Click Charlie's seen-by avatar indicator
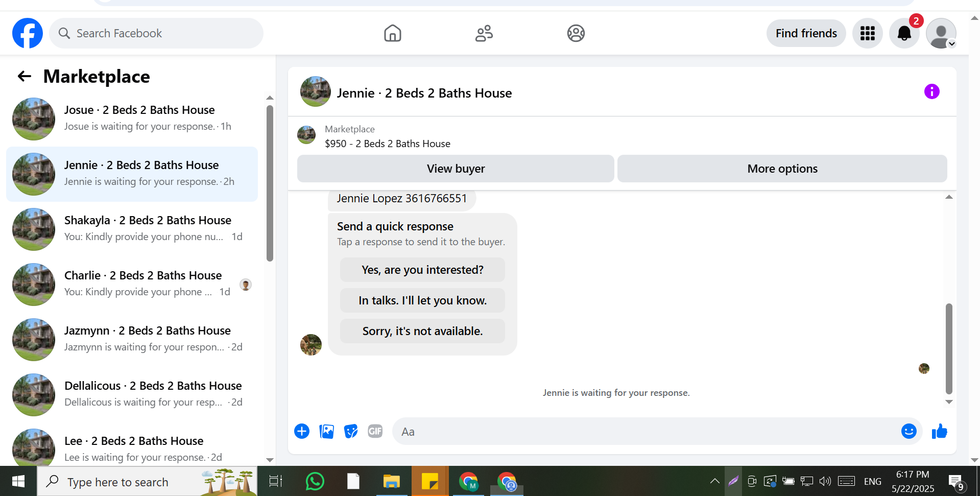The width and height of the screenshot is (980, 496). pyautogui.click(x=246, y=285)
